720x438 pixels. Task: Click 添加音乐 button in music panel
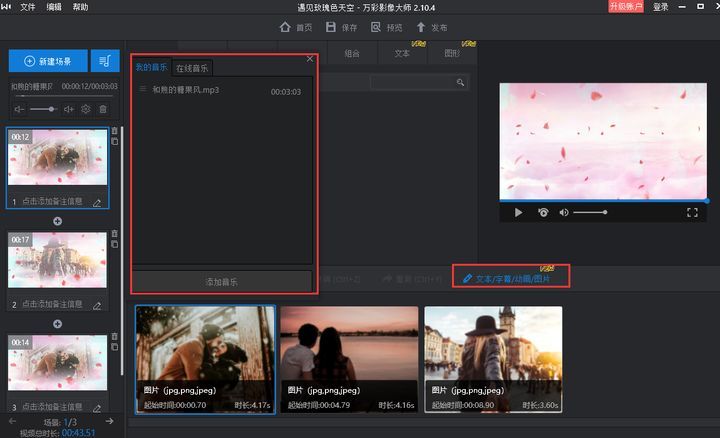coord(222,282)
